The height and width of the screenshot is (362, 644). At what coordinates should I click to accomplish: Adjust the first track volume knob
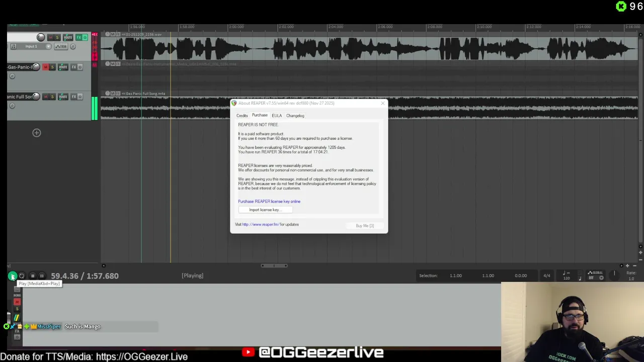(x=41, y=37)
